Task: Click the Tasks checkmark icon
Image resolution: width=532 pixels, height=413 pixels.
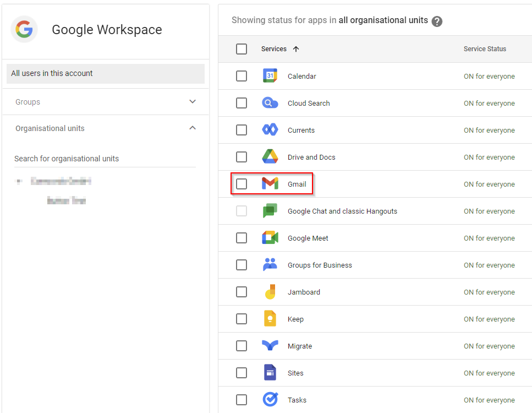Action: [270, 400]
